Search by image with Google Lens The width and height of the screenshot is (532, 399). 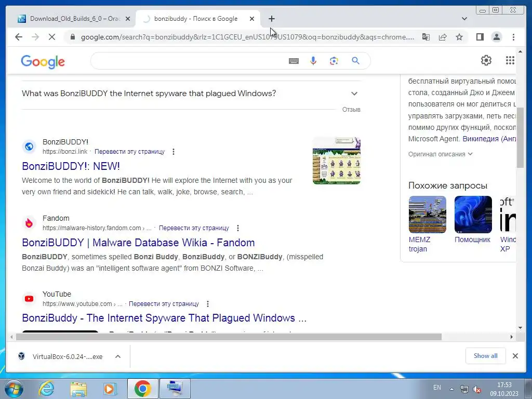coord(334,61)
